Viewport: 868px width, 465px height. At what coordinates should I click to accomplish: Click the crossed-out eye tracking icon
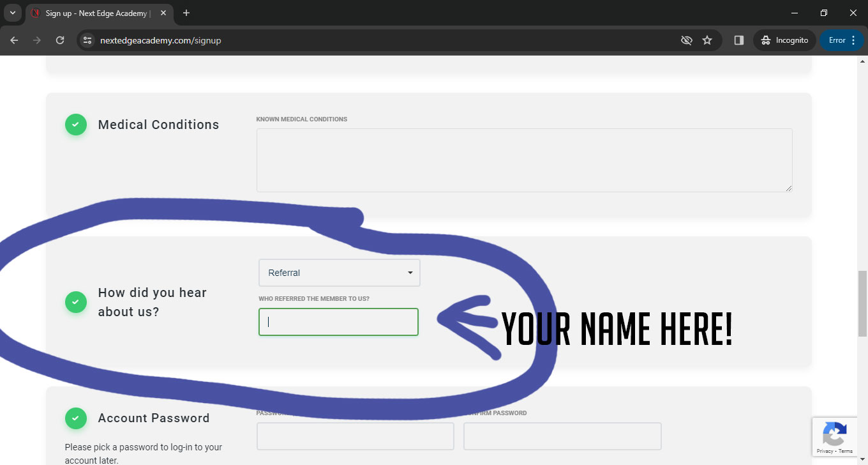686,40
